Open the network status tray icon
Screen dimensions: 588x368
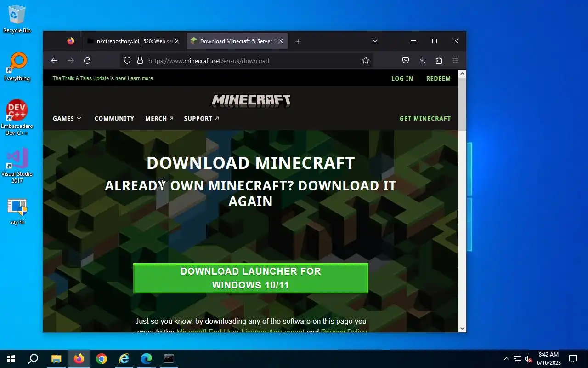518,359
